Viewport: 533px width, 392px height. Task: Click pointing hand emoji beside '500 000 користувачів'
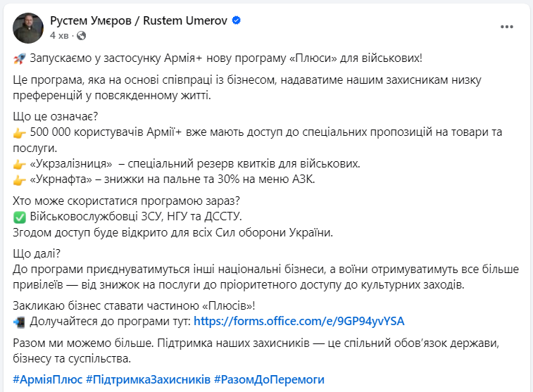pyautogui.click(x=19, y=132)
